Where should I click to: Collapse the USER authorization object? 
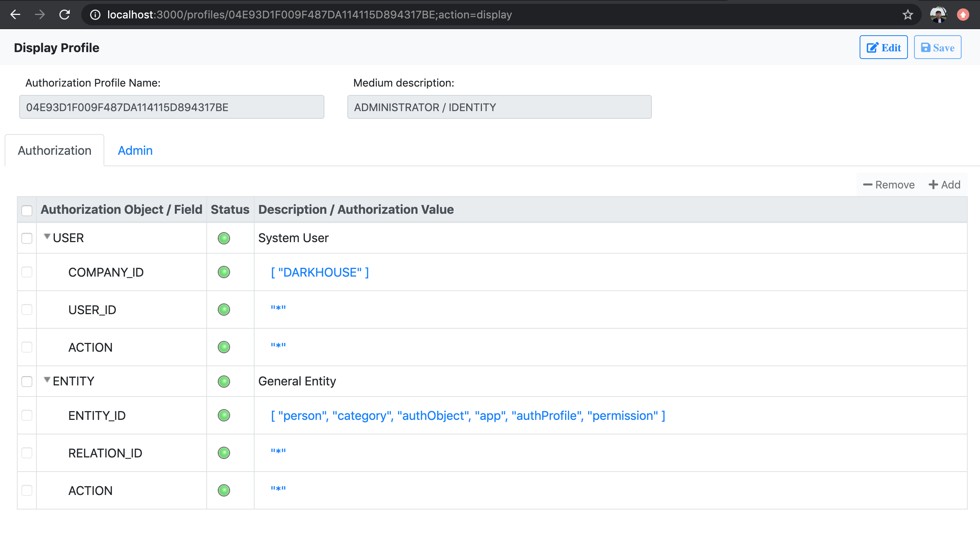click(x=47, y=237)
